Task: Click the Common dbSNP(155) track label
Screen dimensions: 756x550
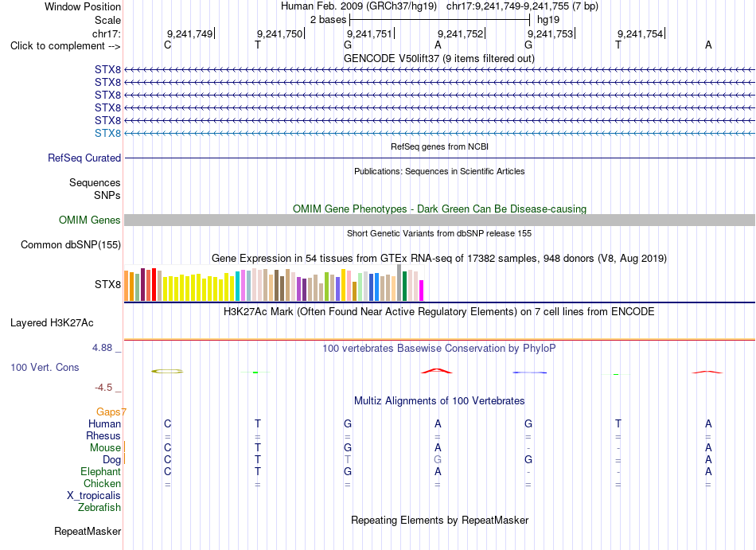Action: pyautogui.click(x=71, y=244)
